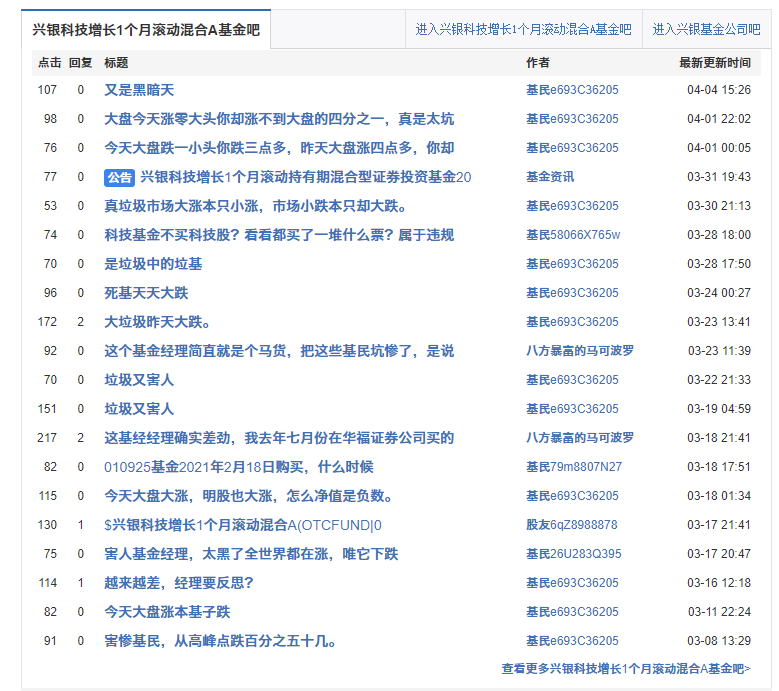The width and height of the screenshot is (779, 691).
Task: Click click count 107
Action: click(x=47, y=90)
